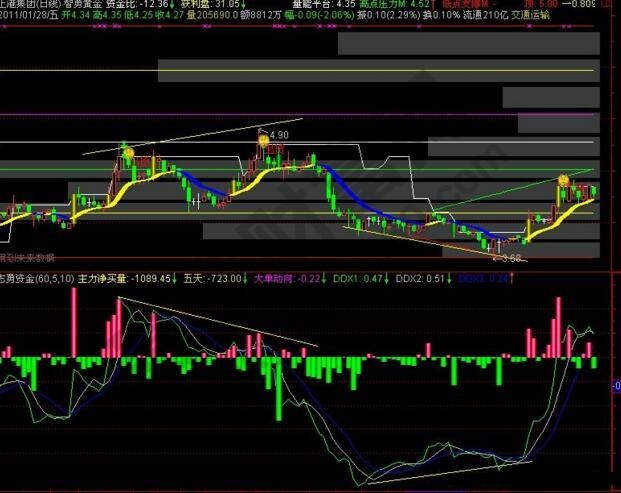Click the first gold coin marker on chart
Screen dimensions: 621x493
(127, 152)
